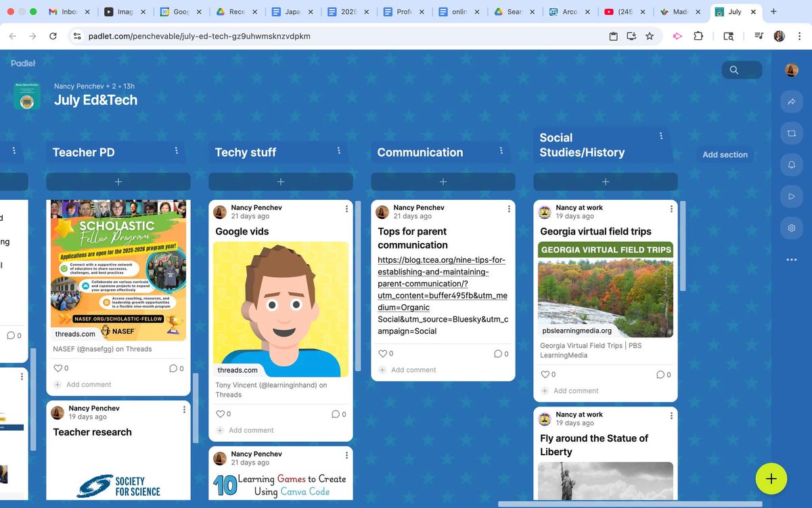Click the Padlet logo

pyautogui.click(x=23, y=63)
